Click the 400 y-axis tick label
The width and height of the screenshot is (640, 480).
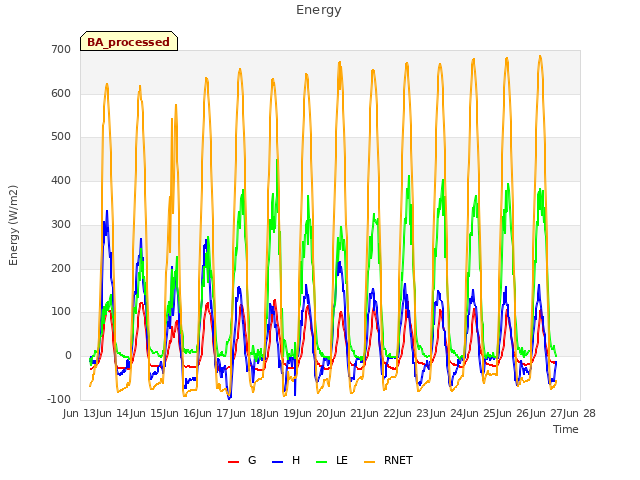tap(61, 180)
